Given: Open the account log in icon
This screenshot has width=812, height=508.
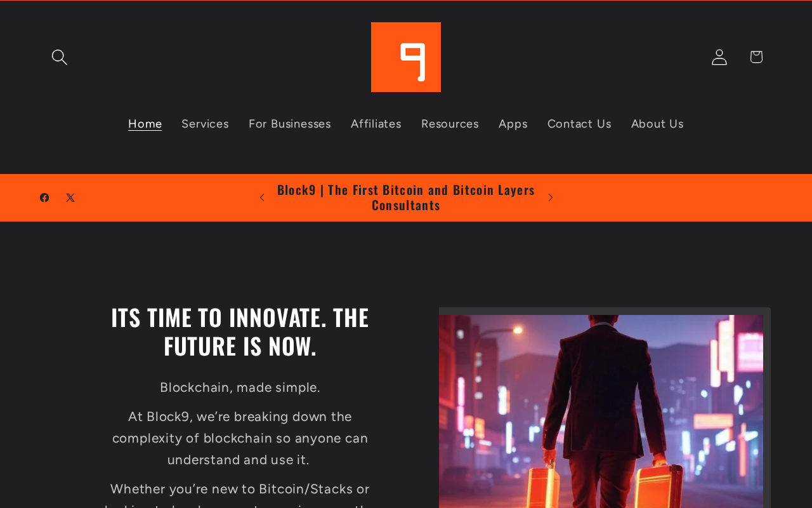Looking at the screenshot, I should [x=719, y=57].
